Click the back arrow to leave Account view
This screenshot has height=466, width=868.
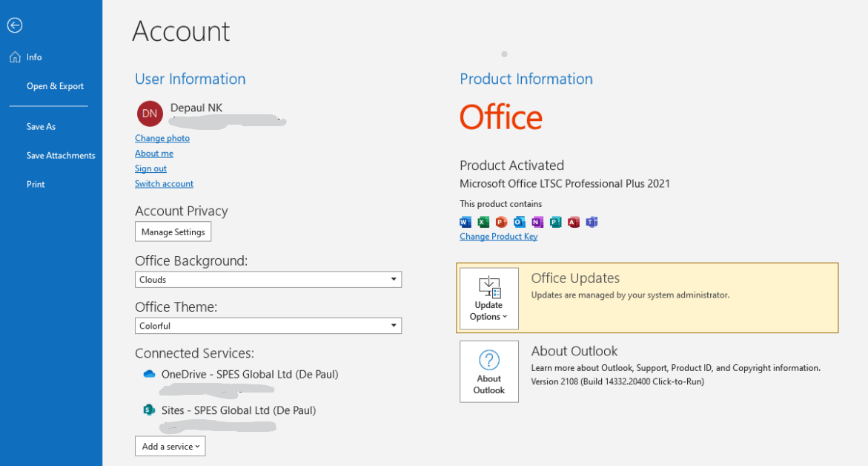[x=15, y=25]
